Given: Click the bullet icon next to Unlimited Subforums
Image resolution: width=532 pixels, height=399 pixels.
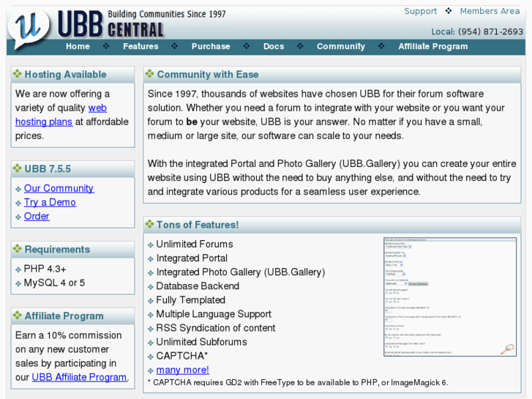Looking at the screenshot, I should point(151,343).
